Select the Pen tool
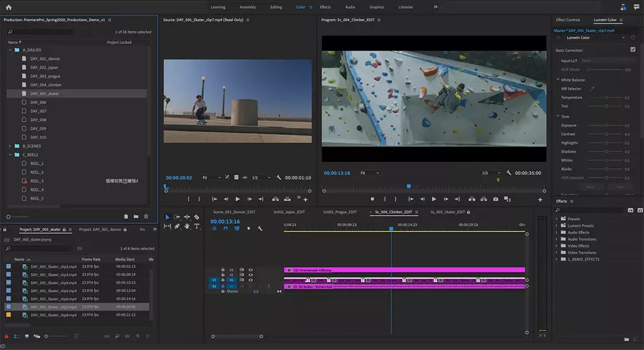The width and height of the screenshot is (644, 350). click(x=177, y=226)
